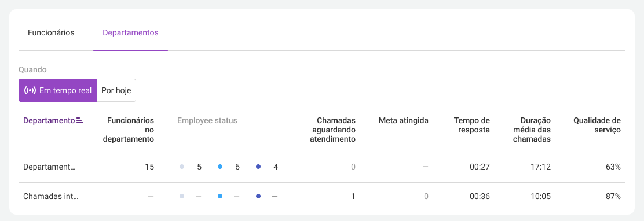Open the Chamadas int… row name

[x=51, y=196]
